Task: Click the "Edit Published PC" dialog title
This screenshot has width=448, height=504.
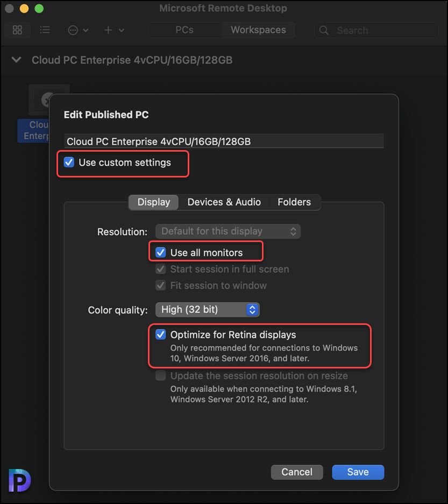Action: coord(106,115)
